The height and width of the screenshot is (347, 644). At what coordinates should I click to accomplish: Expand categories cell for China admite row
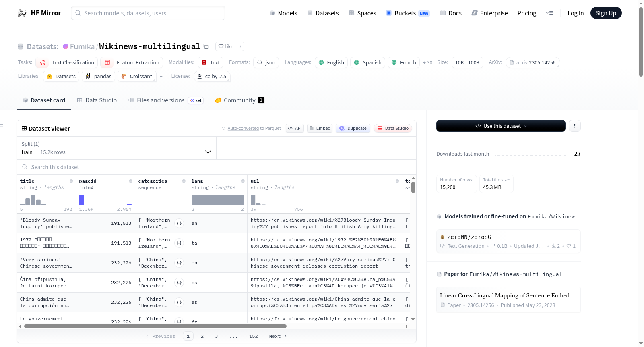click(x=179, y=302)
